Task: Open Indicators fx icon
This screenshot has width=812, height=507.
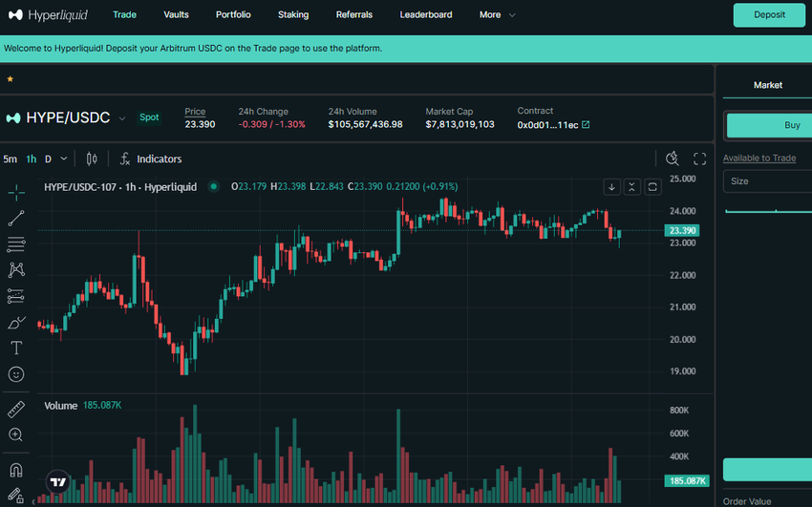Action: [125, 158]
